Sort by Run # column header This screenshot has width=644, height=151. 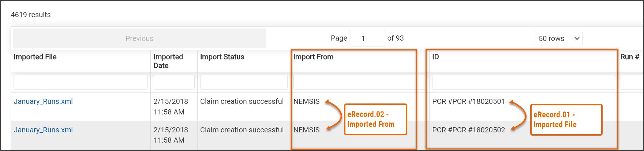(x=630, y=57)
